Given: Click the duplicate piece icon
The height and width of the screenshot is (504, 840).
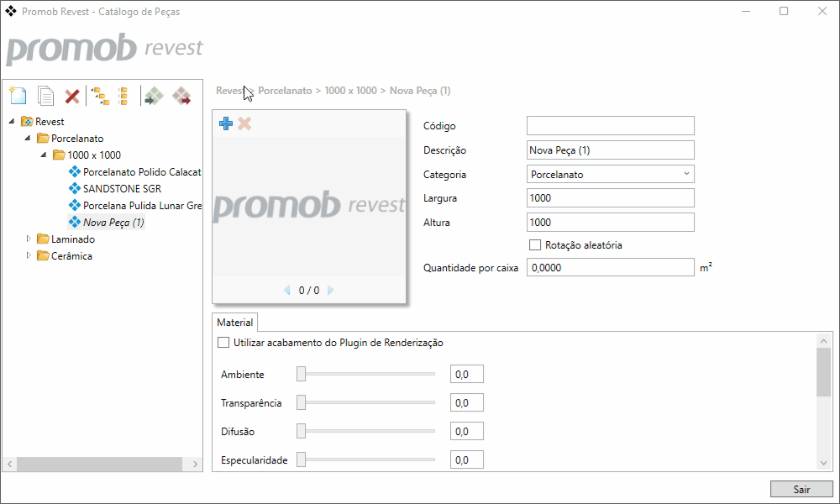Looking at the screenshot, I should [x=45, y=96].
